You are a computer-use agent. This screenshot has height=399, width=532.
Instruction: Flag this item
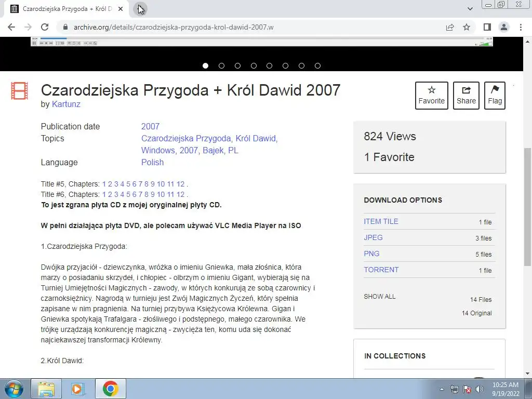[495, 96]
